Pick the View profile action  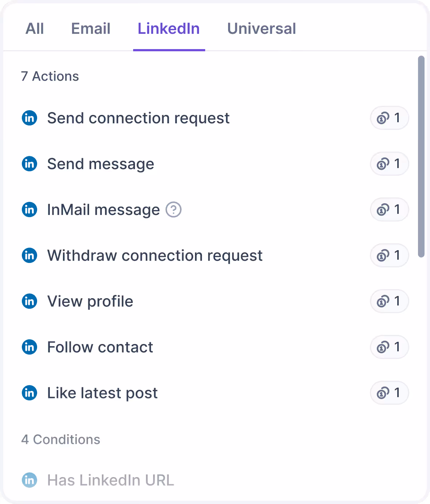(x=215, y=301)
